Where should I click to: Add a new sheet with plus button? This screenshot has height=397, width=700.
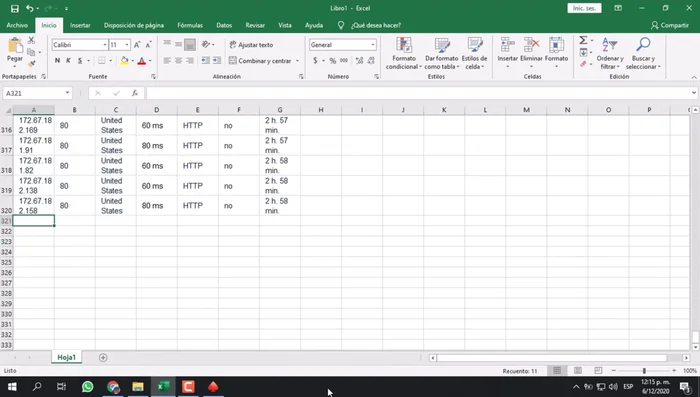[x=103, y=358]
